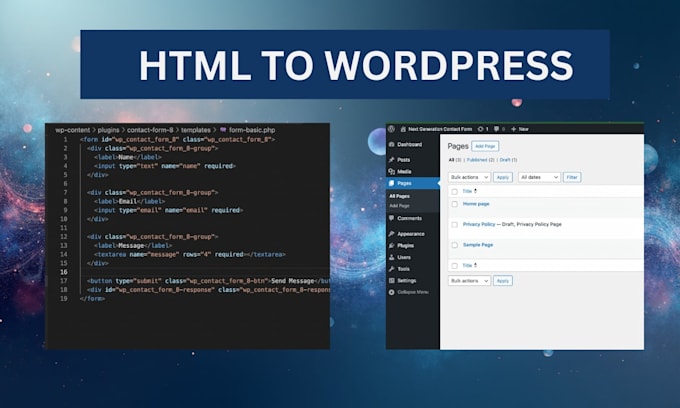This screenshot has width=680, height=408.
Task: Click the plus icon next to New
Action: click(513, 129)
